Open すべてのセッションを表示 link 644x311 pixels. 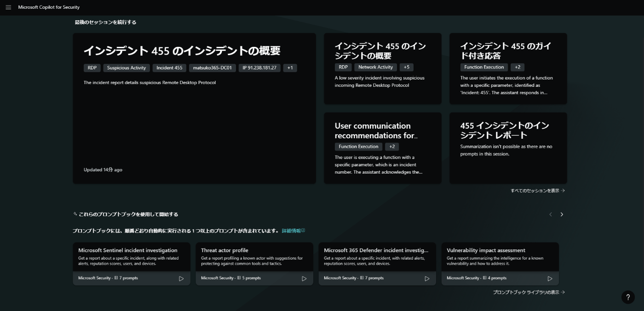538,191
